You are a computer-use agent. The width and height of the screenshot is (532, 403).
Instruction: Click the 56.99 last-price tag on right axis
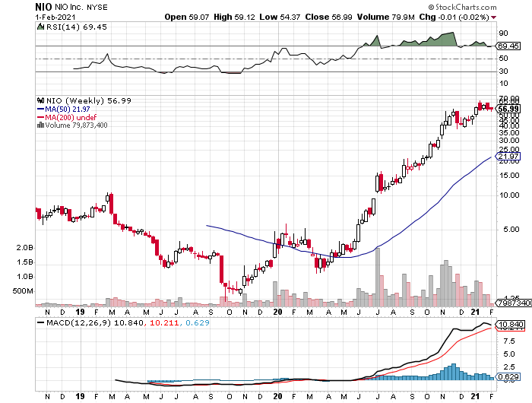[508, 109]
